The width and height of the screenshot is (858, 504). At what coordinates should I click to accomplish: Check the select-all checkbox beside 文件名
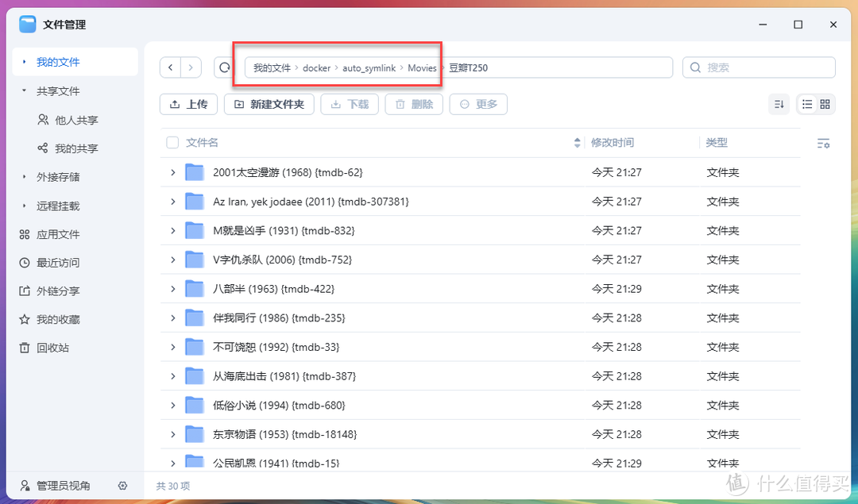(x=172, y=143)
